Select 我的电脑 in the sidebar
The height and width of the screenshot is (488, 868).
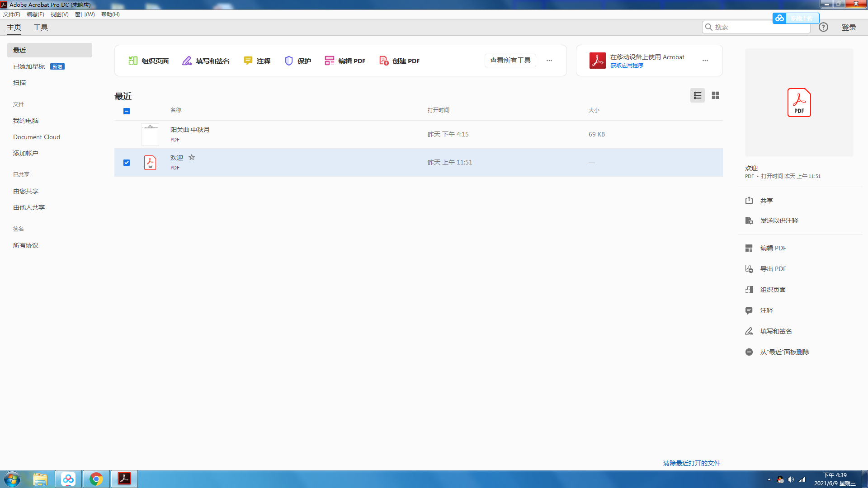pos(26,121)
